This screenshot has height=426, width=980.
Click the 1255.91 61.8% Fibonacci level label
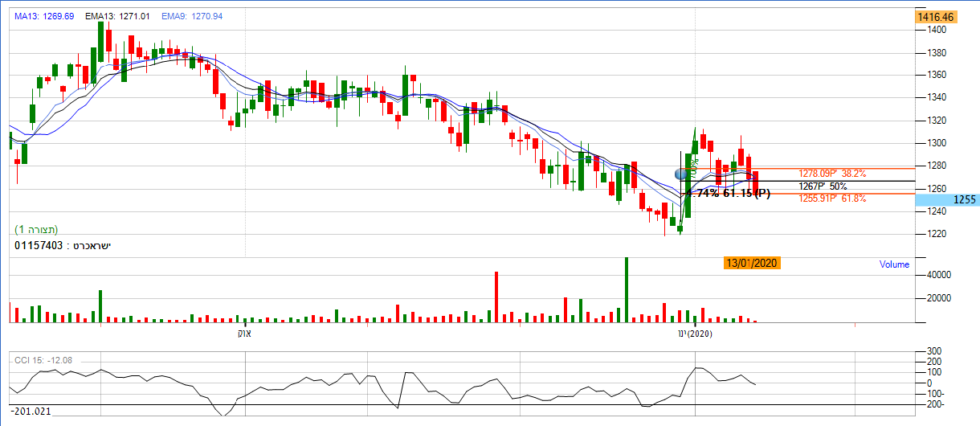pyautogui.click(x=832, y=198)
